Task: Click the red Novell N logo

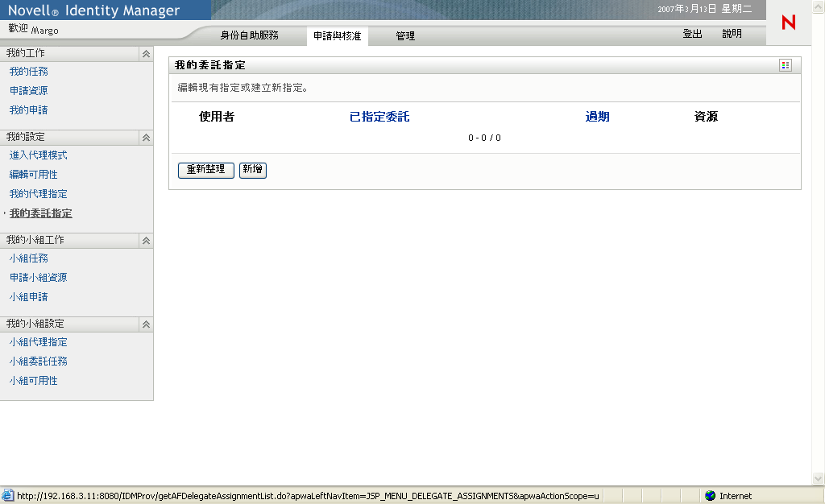Action: click(788, 23)
